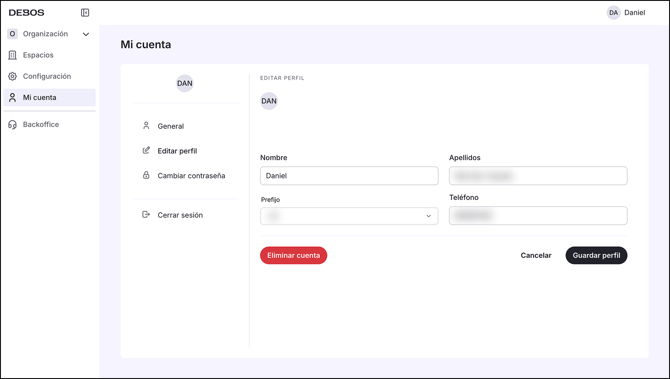Click the Espacios building icon

(12, 55)
